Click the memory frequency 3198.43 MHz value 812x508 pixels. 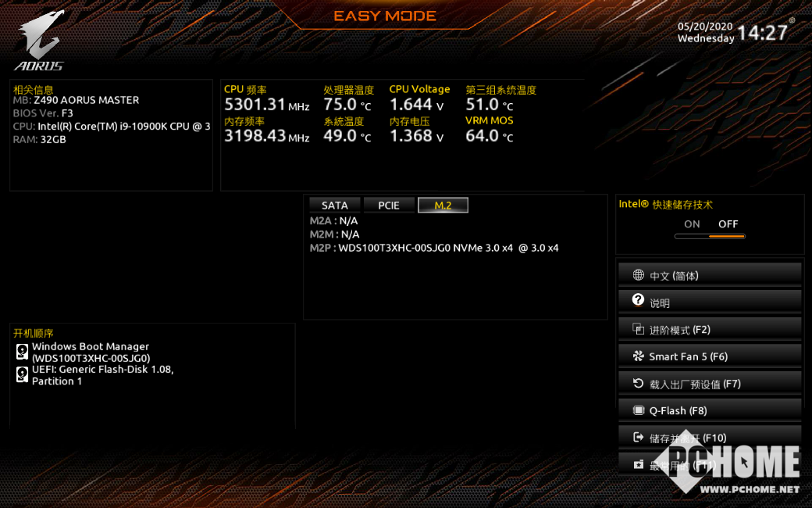point(267,136)
